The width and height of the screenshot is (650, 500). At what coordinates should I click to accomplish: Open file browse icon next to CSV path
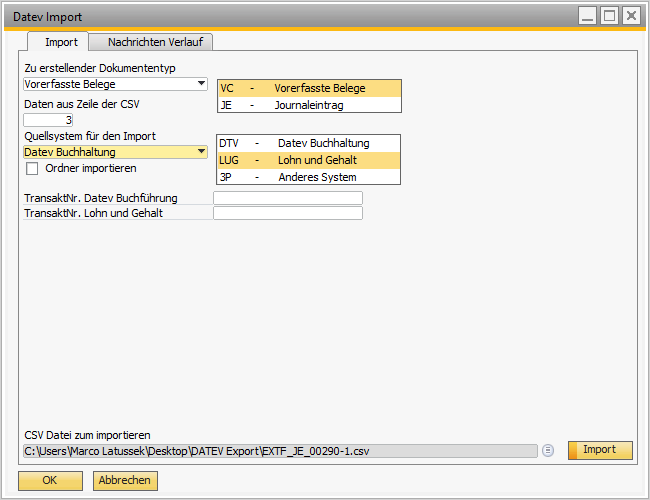coord(548,450)
